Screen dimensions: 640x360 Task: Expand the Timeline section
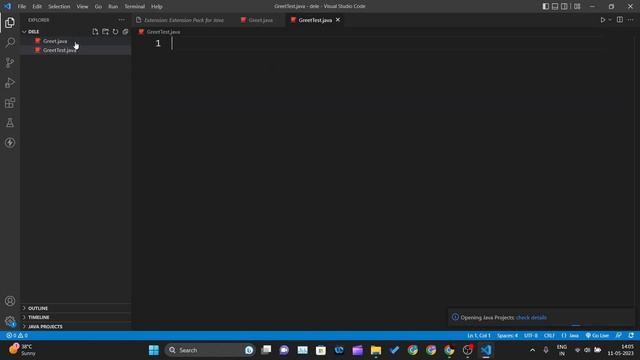39,317
